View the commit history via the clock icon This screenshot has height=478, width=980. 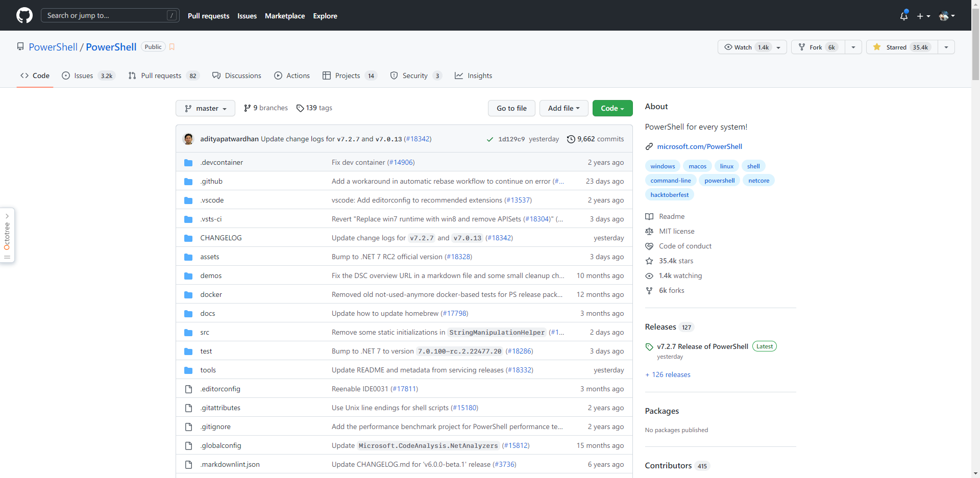pyautogui.click(x=571, y=139)
